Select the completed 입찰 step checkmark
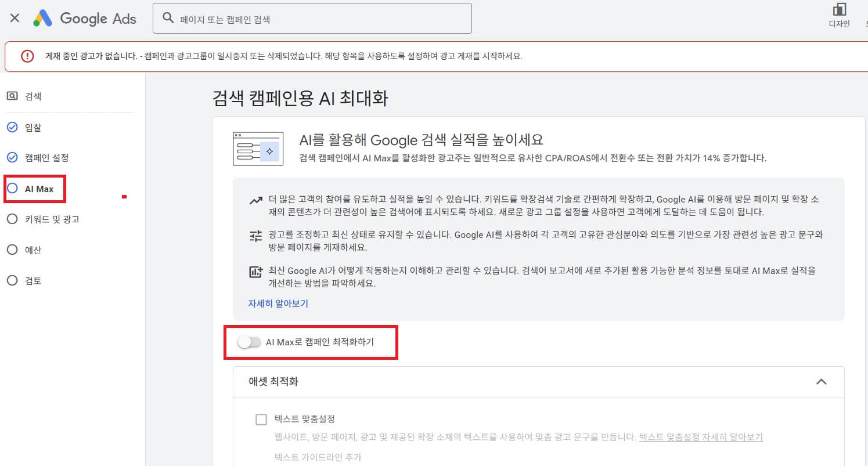Screen dimensions: 868x466 click(12, 127)
